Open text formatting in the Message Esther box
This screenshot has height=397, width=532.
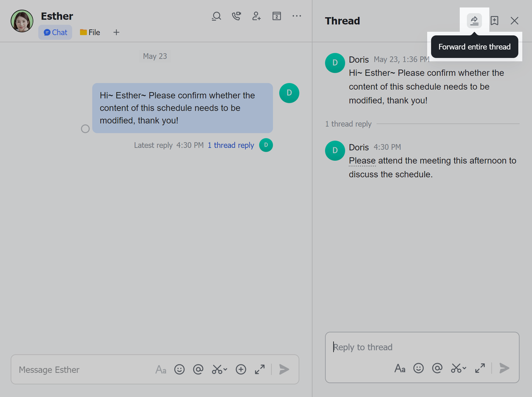pyautogui.click(x=161, y=369)
